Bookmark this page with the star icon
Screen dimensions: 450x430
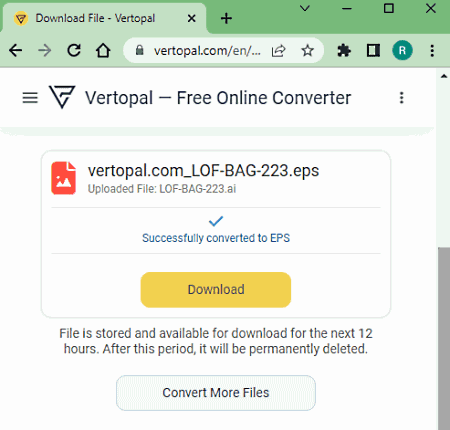pos(307,51)
